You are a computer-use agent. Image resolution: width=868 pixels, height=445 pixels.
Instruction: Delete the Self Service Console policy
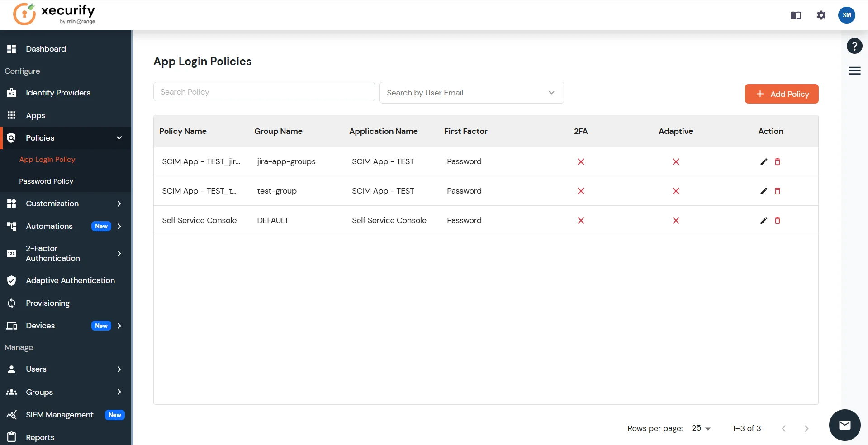(x=778, y=221)
